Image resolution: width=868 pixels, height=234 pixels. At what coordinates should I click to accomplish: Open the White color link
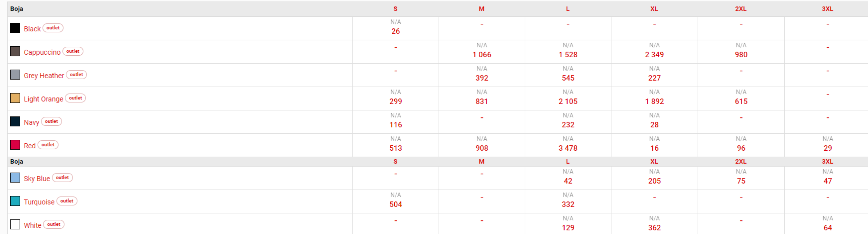click(x=32, y=225)
